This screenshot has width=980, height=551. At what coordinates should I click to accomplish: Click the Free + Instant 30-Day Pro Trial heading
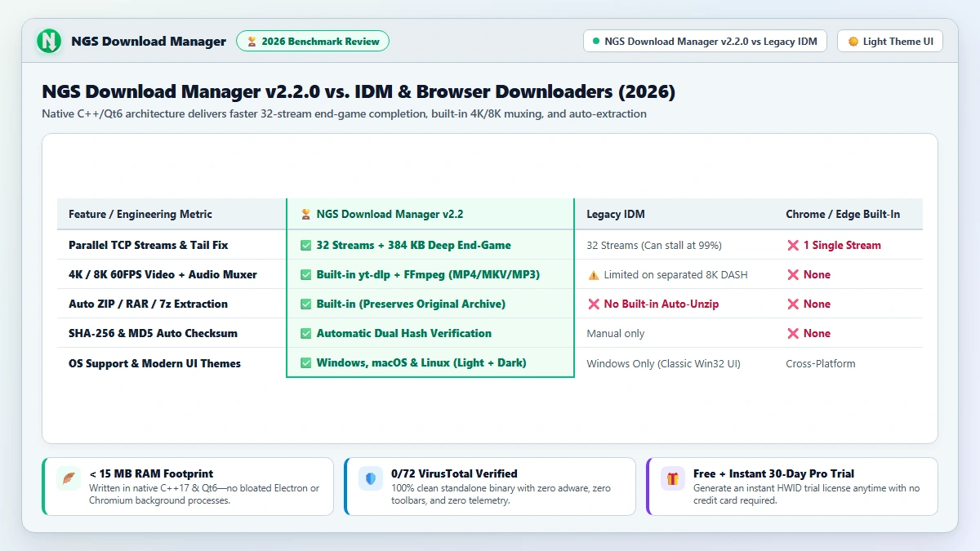tap(774, 473)
